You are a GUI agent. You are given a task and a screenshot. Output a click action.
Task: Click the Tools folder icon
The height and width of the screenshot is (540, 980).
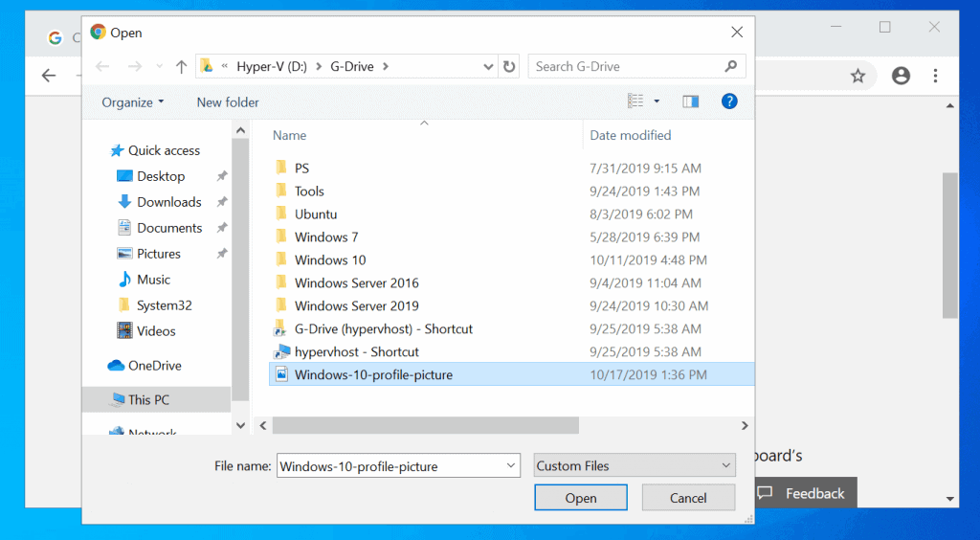281,191
